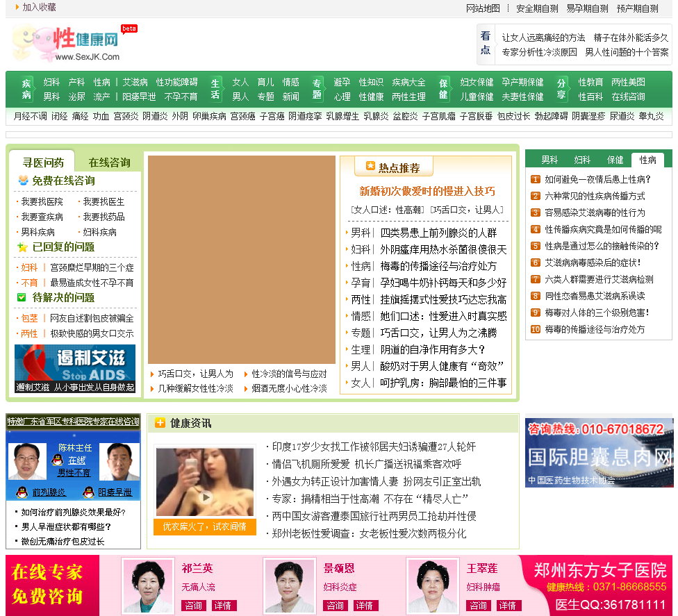The image size is (678, 616).
Task: Click the QQ icon next to 在线
Action: [x=58, y=460]
